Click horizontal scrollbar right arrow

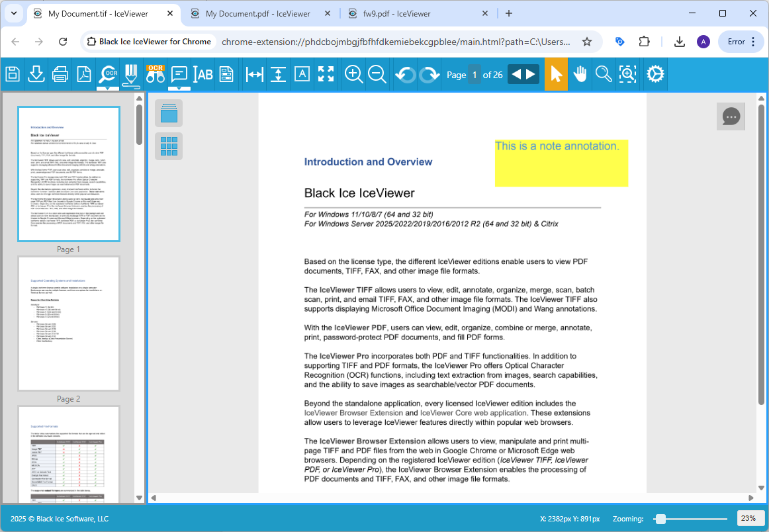(x=751, y=498)
